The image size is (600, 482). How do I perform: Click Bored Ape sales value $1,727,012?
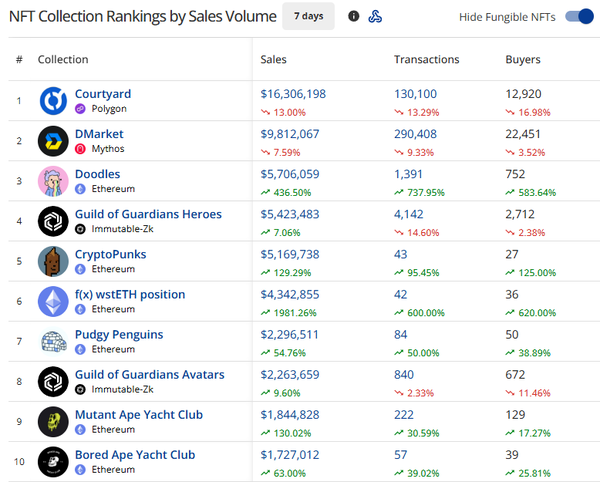[x=290, y=455]
